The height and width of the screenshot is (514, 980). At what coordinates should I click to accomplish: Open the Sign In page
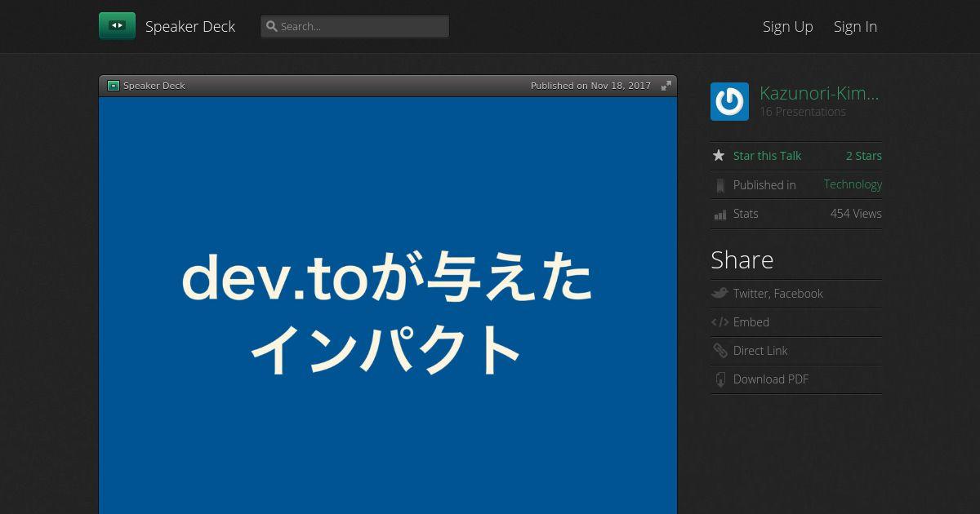point(855,26)
